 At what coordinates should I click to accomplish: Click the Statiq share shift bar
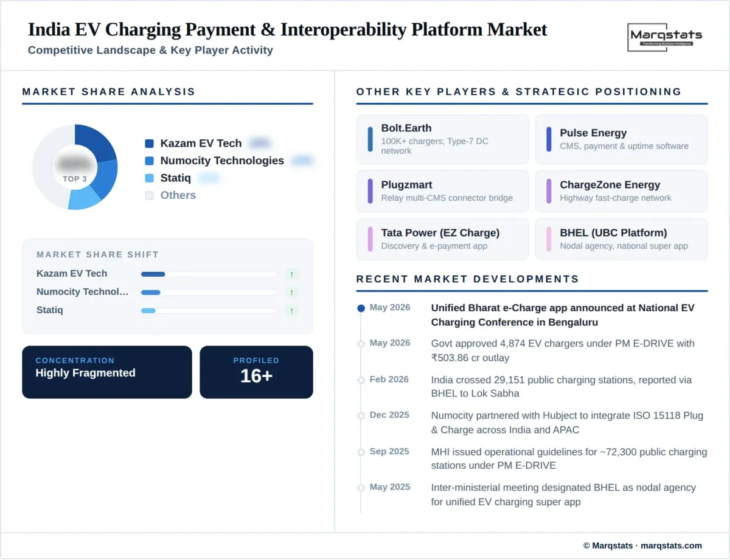[209, 311]
